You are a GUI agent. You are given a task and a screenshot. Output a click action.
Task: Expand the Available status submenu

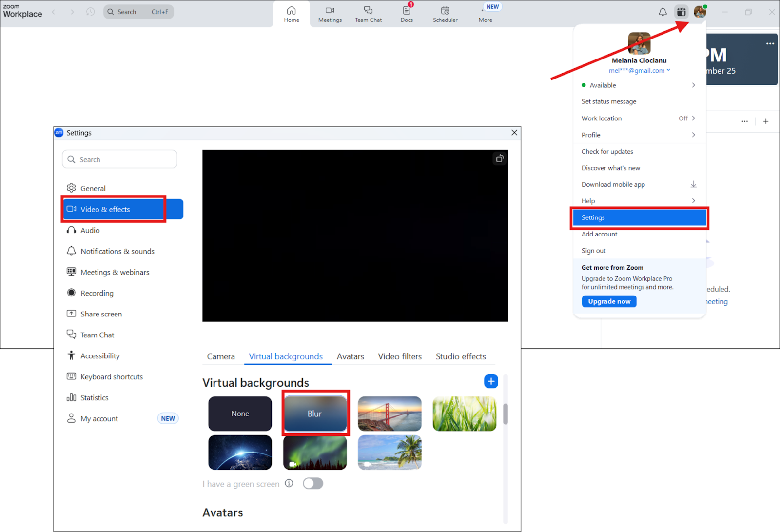point(693,85)
